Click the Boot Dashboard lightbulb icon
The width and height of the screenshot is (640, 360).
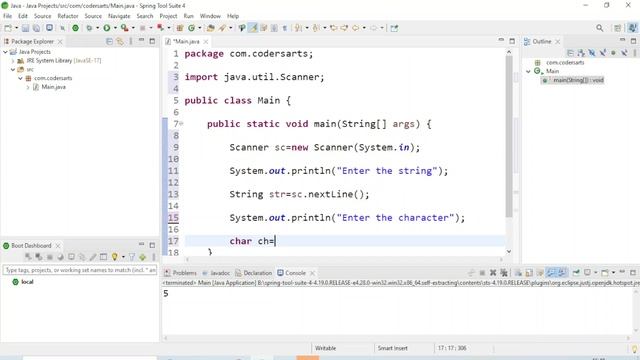(x=115, y=257)
